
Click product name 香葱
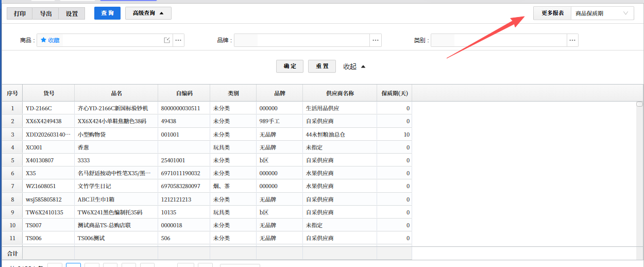pos(83,147)
